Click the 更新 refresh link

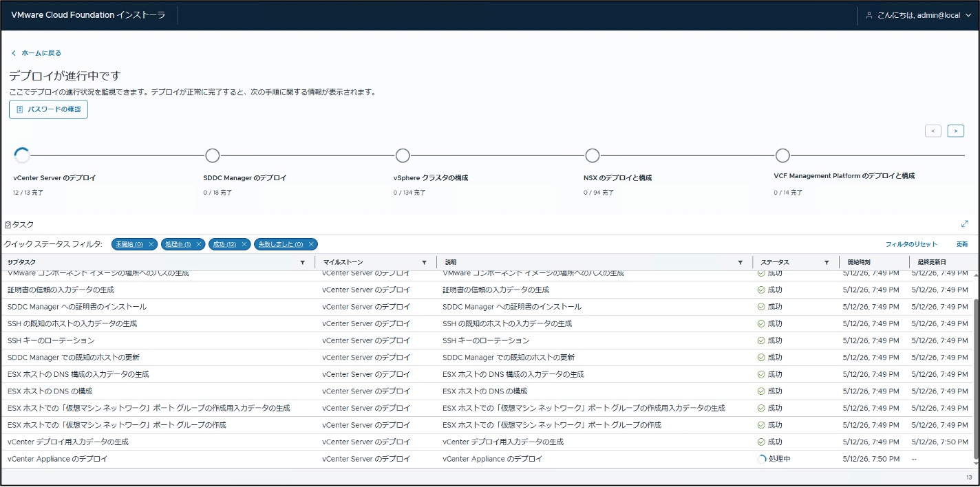tap(961, 244)
